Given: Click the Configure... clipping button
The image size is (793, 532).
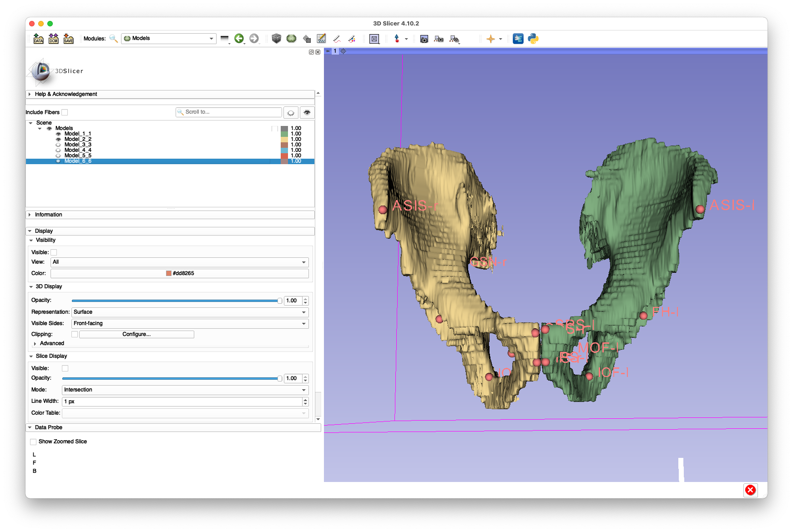Looking at the screenshot, I should pyautogui.click(x=136, y=334).
